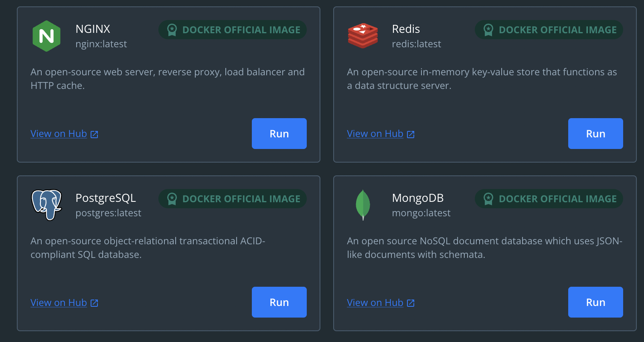The width and height of the screenshot is (644, 342).
Task: Open View on Hub link for PostgreSQL
Action: (x=59, y=303)
